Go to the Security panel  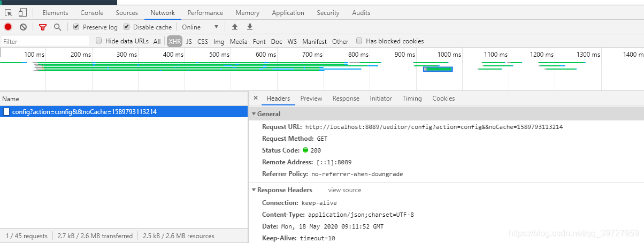click(328, 12)
